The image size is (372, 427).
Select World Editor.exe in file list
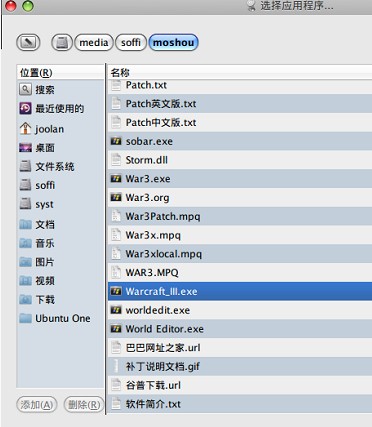click(x=240, y=329)
